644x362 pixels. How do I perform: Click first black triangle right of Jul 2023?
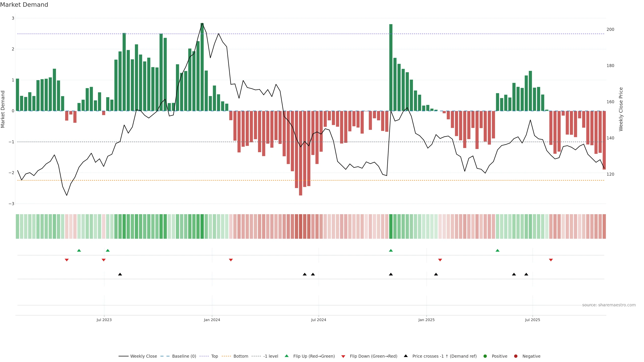pos(120,274)
